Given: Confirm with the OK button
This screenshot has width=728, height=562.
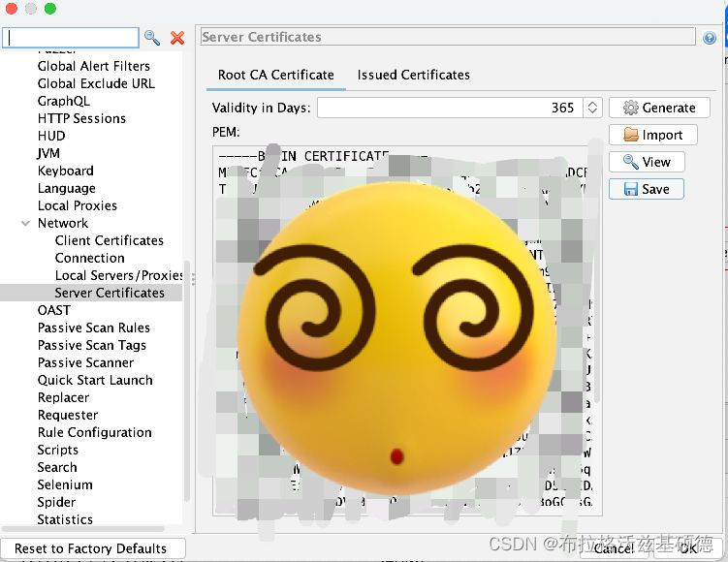Looking at the screenshot, I should (688, 548).
